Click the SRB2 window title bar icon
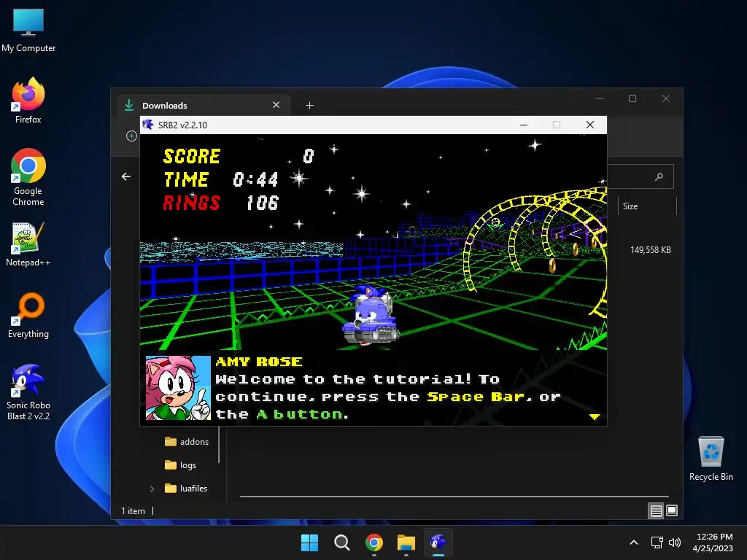 click(148, 125)
